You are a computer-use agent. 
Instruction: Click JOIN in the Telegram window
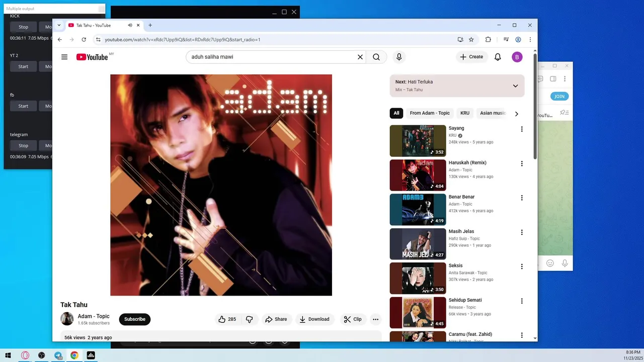[x=559, y=96]
